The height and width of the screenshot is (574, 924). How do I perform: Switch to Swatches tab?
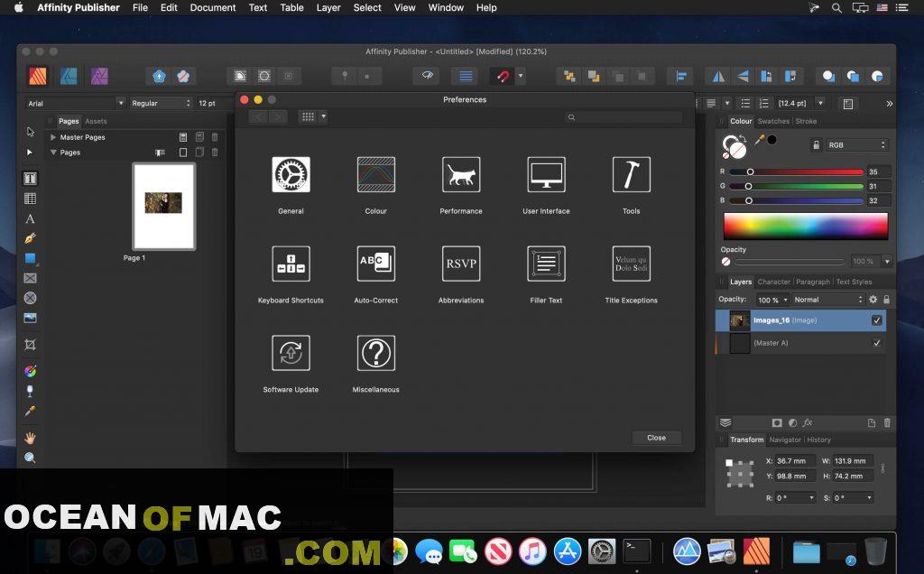click(773, 121)
